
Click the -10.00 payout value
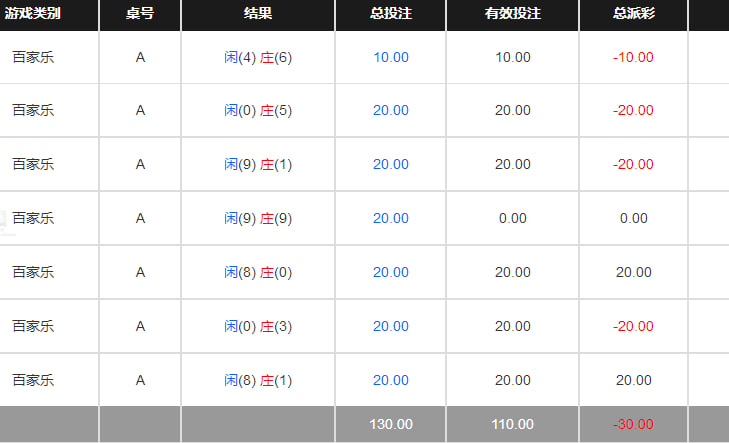tap(633, 57)
